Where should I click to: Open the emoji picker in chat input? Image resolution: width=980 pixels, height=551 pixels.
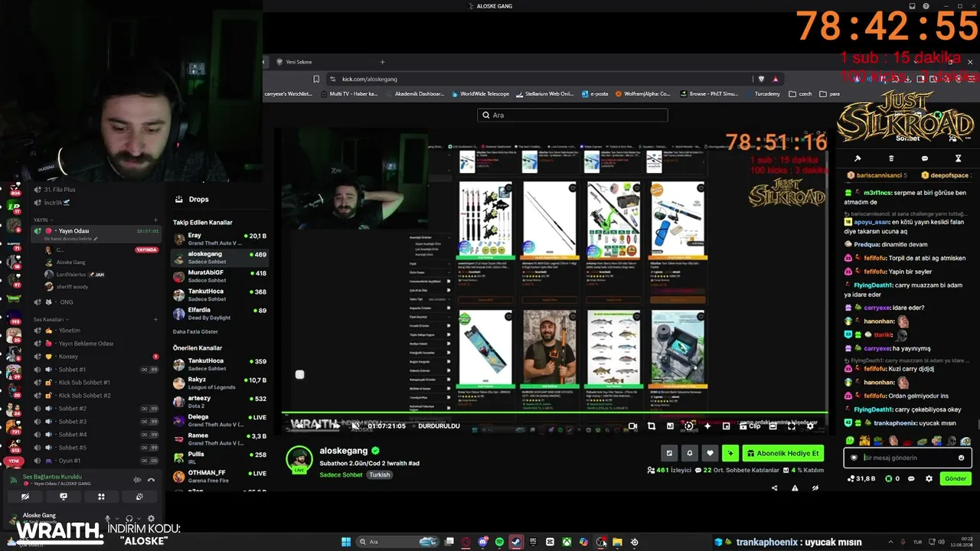(962, 458)
